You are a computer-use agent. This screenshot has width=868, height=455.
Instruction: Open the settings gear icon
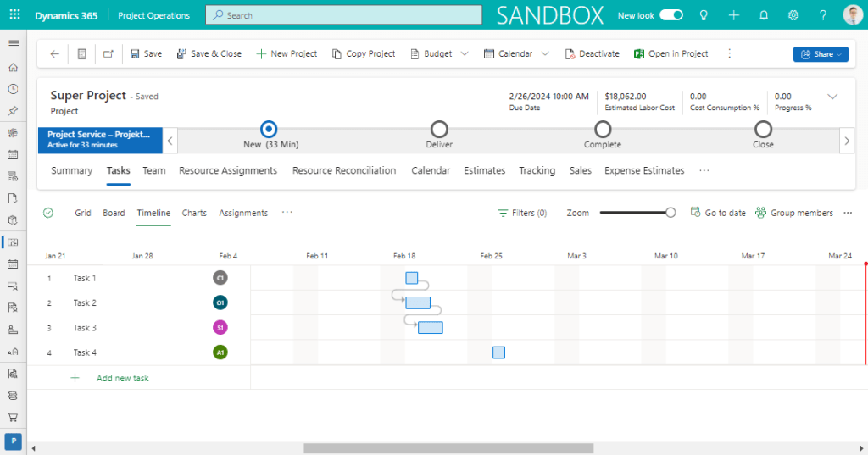click(793, 15)
